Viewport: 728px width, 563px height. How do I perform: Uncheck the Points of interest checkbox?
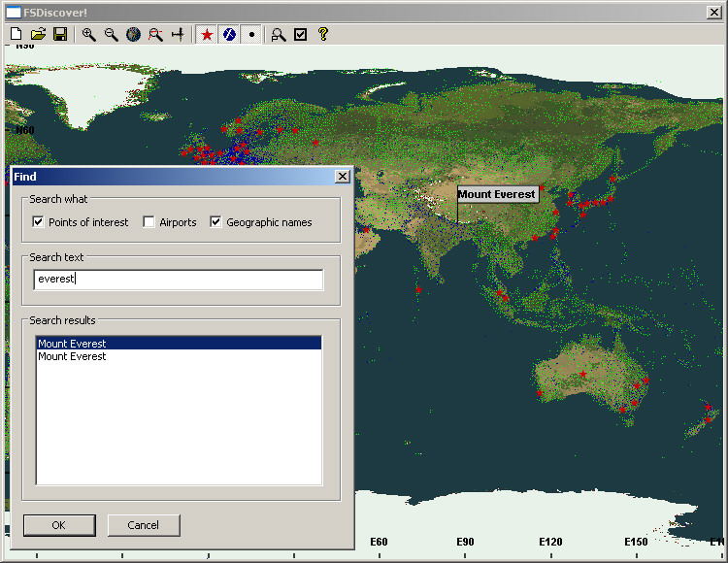coord(39,222)
